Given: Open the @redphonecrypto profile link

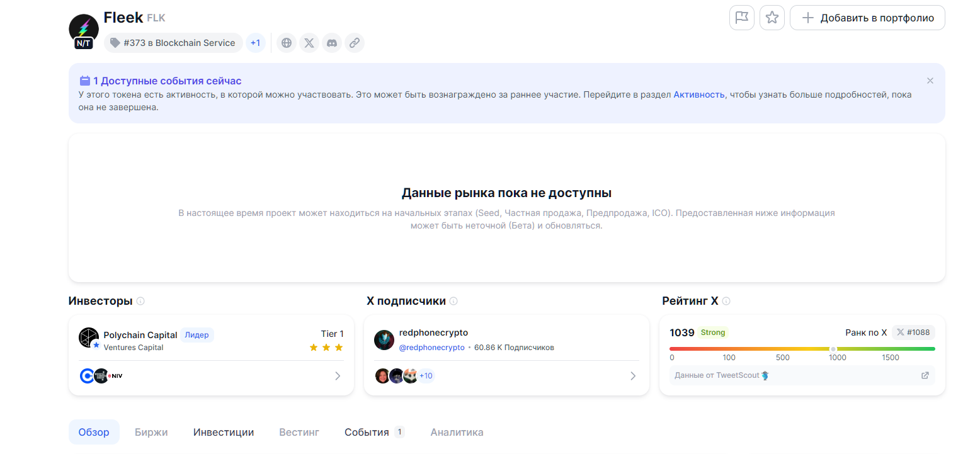Looking at the screenshot, I should click(x=432, y=348).
